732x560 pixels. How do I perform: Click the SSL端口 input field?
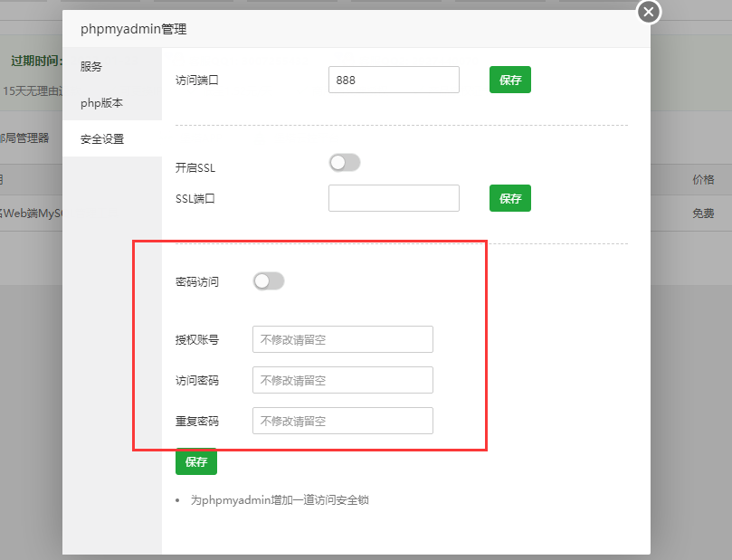[x=394, y=198]
